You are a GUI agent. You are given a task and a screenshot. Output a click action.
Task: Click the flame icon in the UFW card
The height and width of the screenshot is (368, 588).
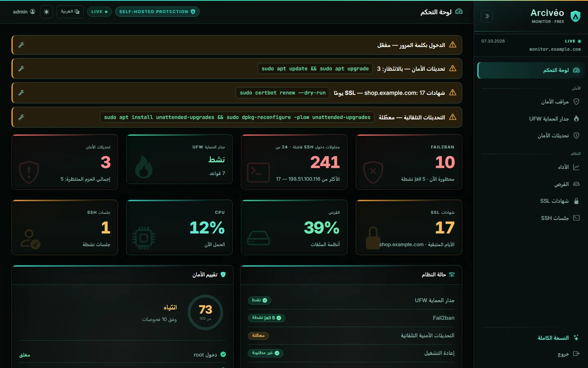144,167
